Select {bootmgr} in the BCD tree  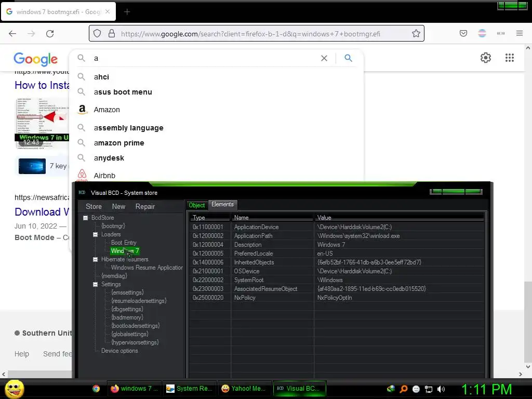[113, 226]
